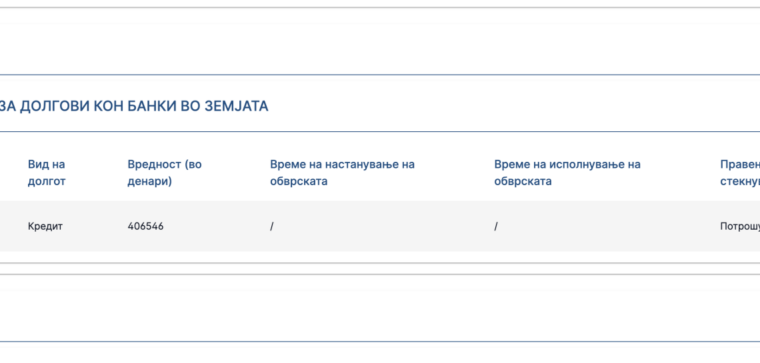Click the value 406546 in the table
Image resolution: width=760 pixels, height=363 pixels.
pyautogui.click(x=145, y=226)
